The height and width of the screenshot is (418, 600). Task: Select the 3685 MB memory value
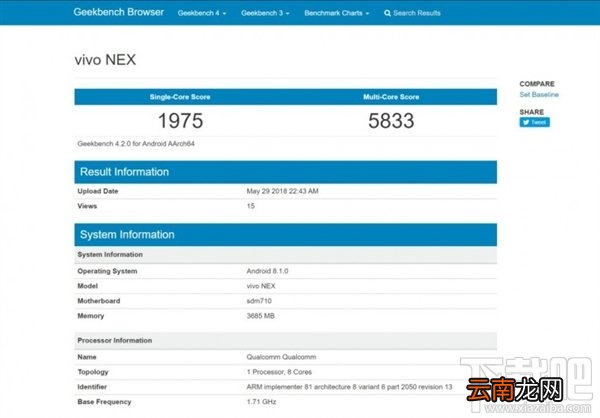coord(261,316)
